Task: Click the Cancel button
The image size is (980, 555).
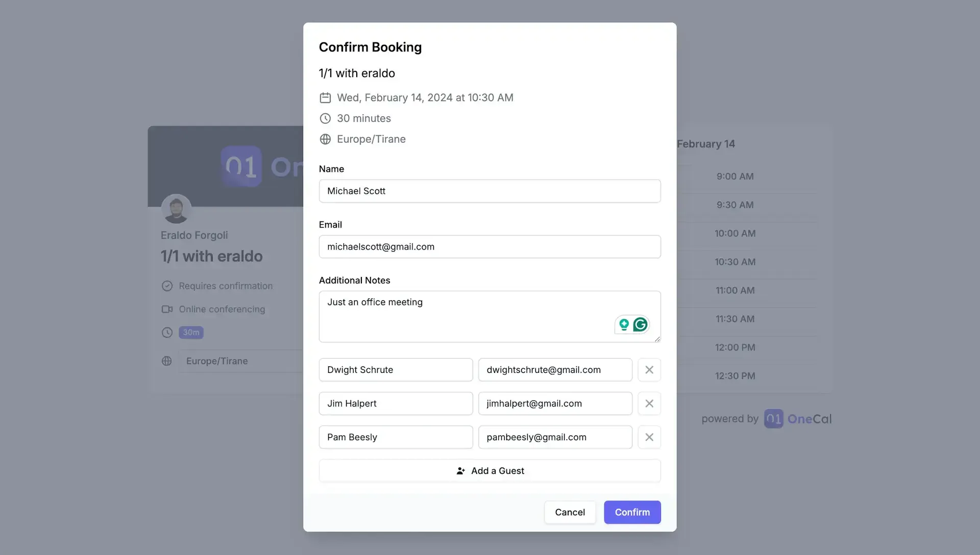Action: tap(570, 512)
